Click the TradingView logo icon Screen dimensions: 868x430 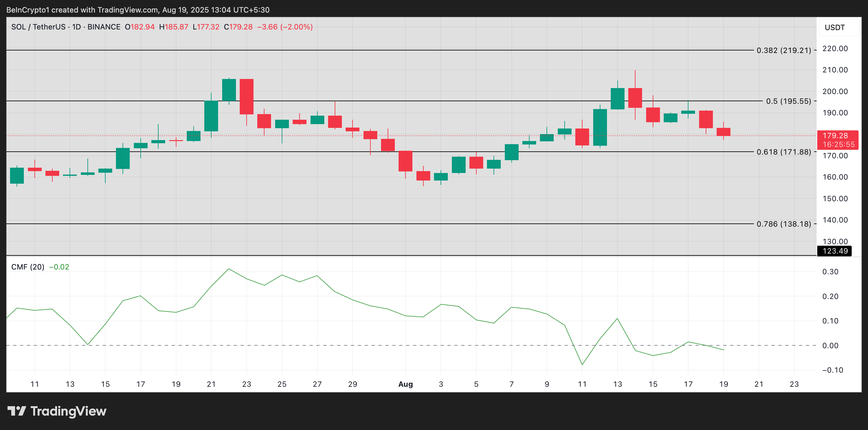click(17, 411)
